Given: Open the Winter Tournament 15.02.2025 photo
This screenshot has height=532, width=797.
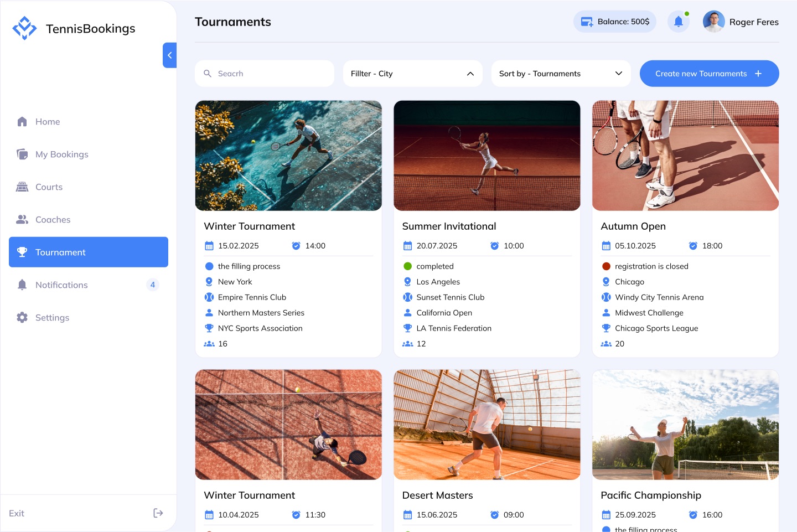Looking at the screenshot, I should point(288,156).
